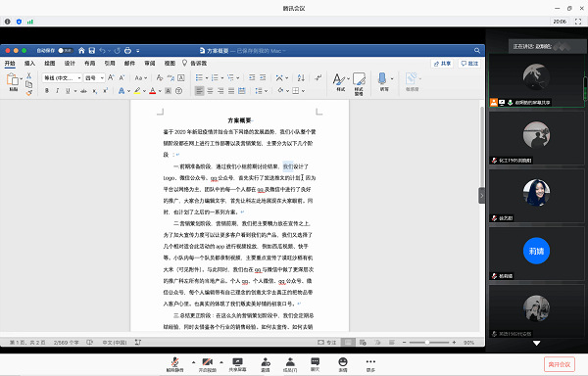Image resolution: width=588 pixels, height=376 pixels.
Task: Open the invite participants icon
Action: point(266,364)
